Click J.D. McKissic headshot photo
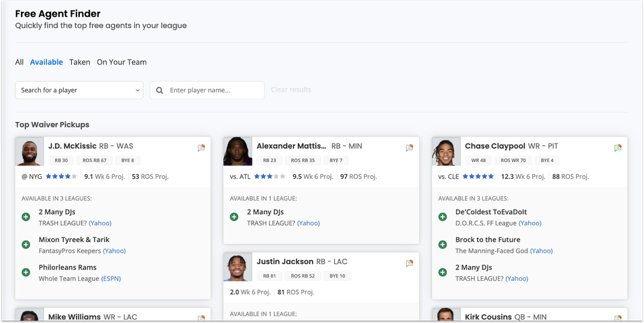Screen dimensions: 644x323 pyautogui.click(x=30, y=151)
